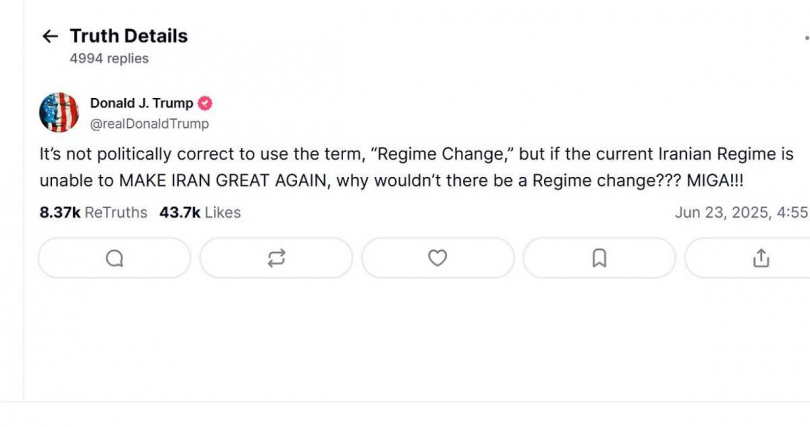The height and width of the screenshot is (427, 810).
Task: Click the ReTruth arrows icon
Action: coord(276,258)
